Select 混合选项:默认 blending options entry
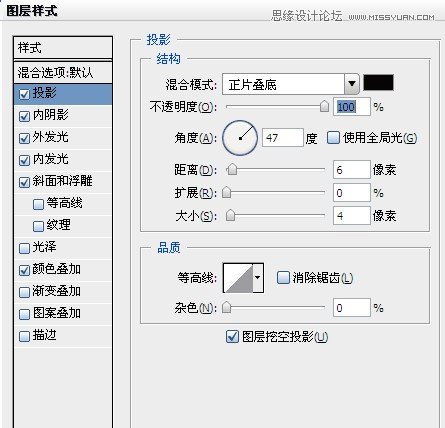Image resolution: width=445 pixels, height=428 pixels. click(x=63, y=72)
